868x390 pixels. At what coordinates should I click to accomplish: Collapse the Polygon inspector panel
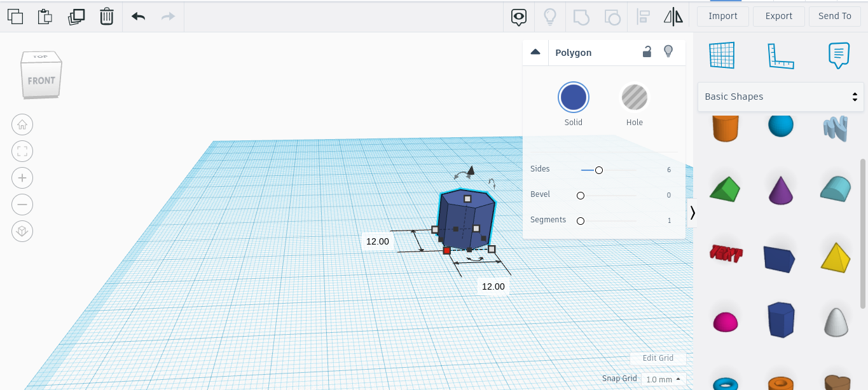[x=535, y=52]
